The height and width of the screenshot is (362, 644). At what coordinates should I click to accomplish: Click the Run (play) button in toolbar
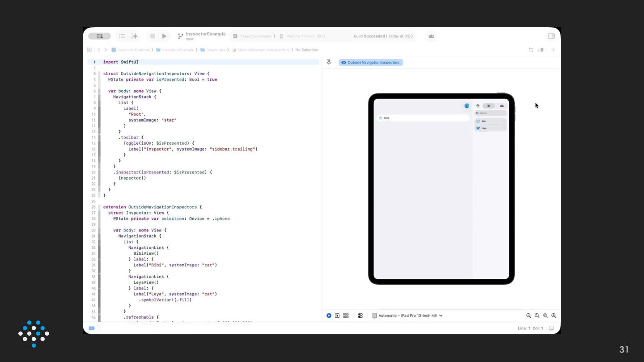click(x=165, y=36)
